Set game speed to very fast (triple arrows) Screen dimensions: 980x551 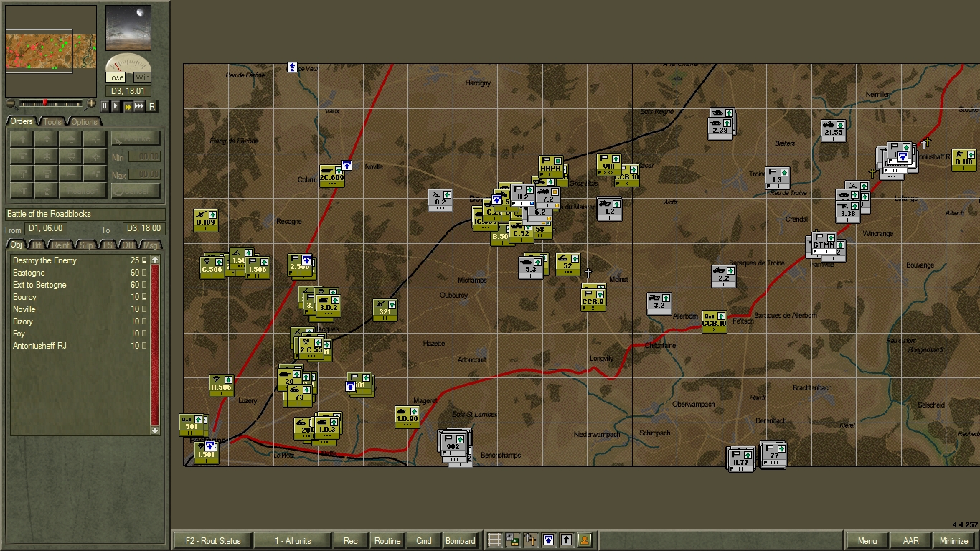click(140, 106)
